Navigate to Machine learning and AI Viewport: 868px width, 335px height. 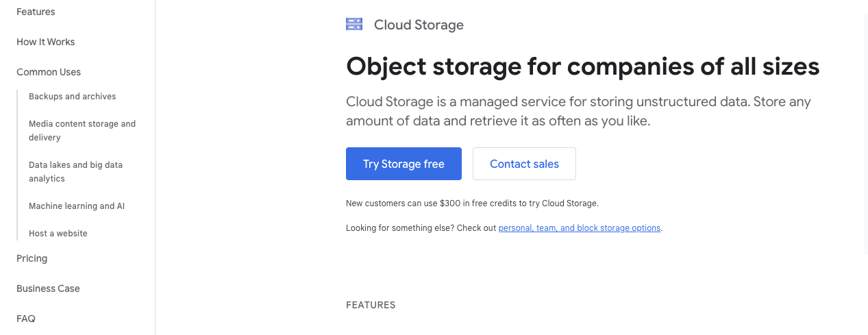tap(77, 206)
